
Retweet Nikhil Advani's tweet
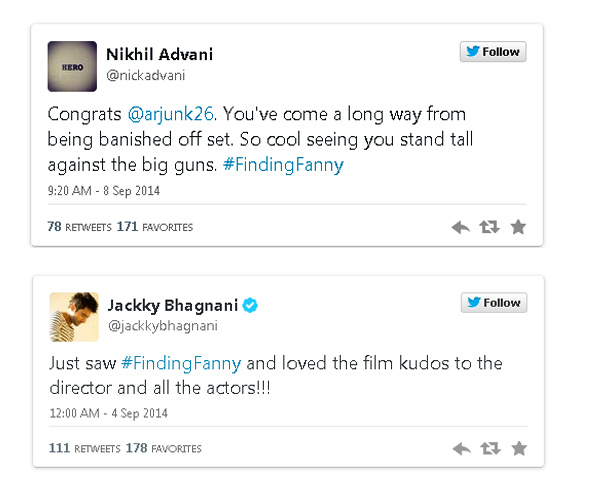click(489, 227)
